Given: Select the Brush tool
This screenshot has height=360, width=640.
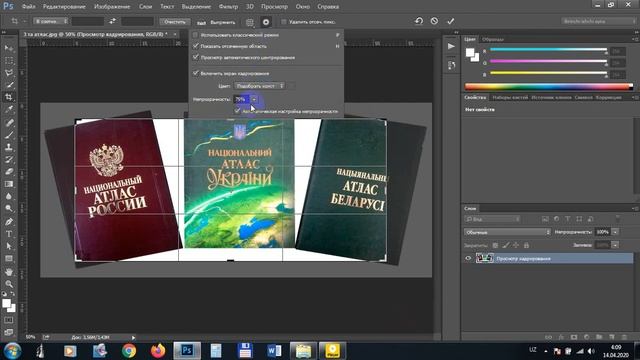Looking at the screenshot, I should tap(9, 135).
